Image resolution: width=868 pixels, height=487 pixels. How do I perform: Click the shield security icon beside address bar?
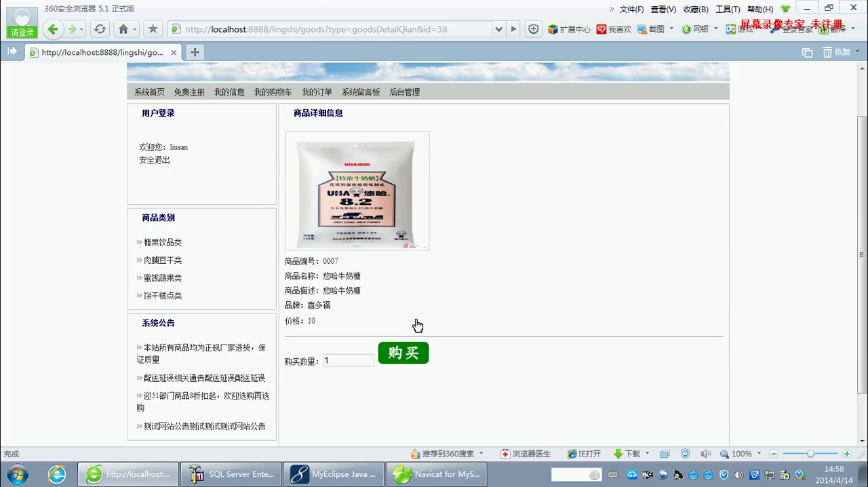[x=534, y=29]
